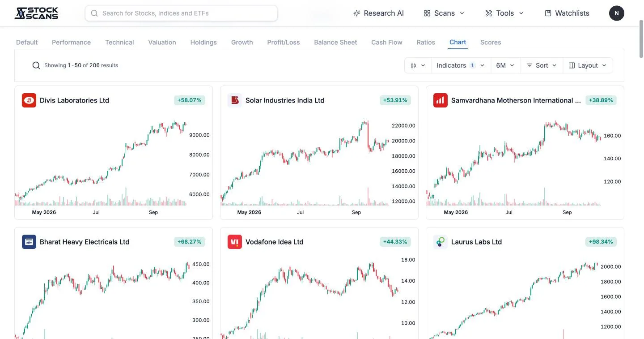This screenshot has height=339, width=644.
Task: Open Solar Industries India Ltd title link
Action: [285, 100]
